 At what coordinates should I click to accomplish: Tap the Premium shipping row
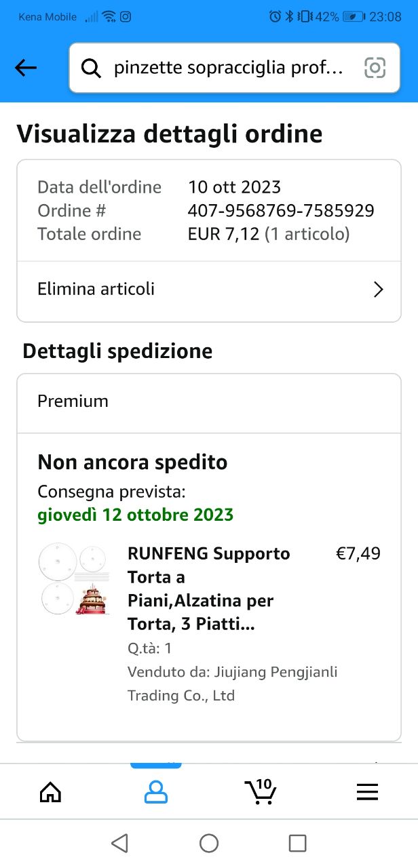click(x=209, y=402)
